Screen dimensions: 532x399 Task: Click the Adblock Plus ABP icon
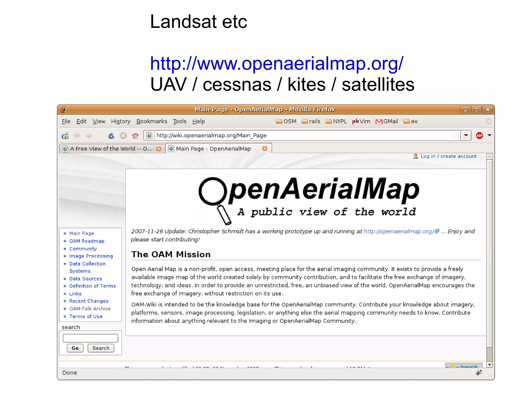click(479, 135)
